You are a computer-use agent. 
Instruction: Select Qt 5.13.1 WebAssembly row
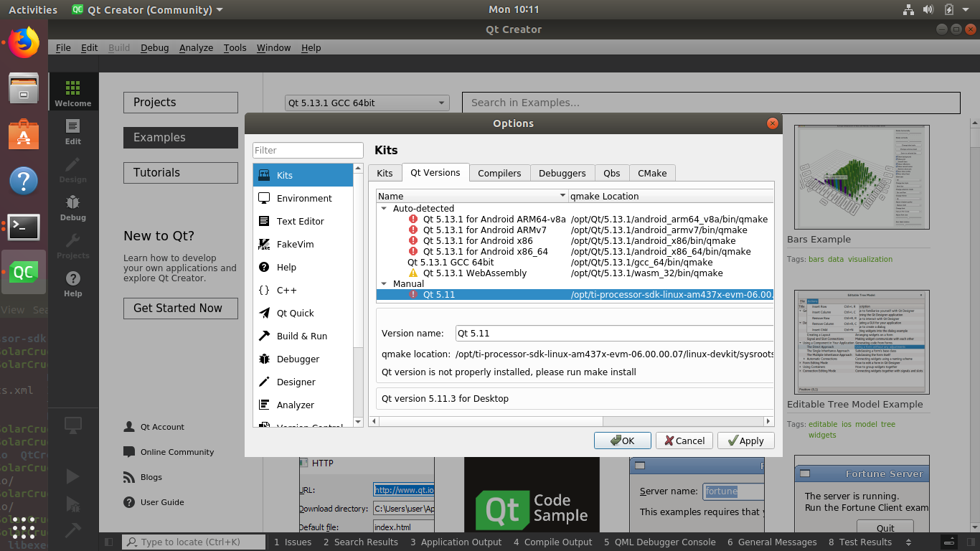[575, 273]
